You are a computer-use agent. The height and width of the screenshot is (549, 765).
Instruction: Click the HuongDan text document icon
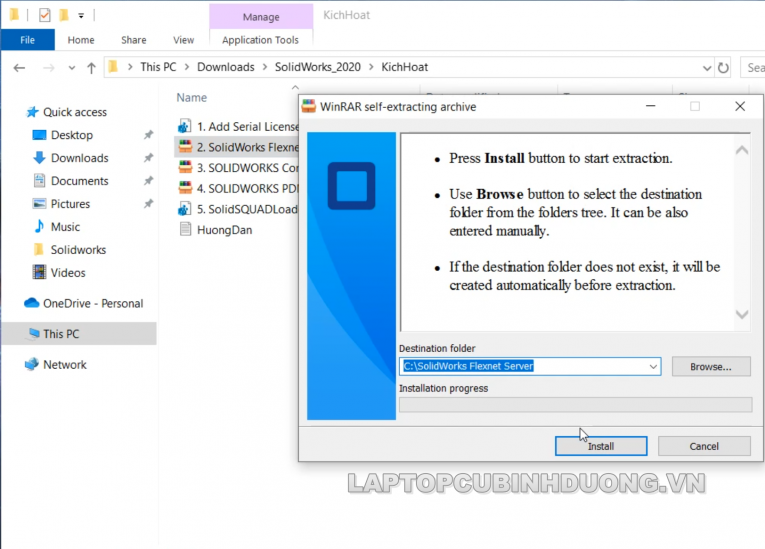(185, 229)
